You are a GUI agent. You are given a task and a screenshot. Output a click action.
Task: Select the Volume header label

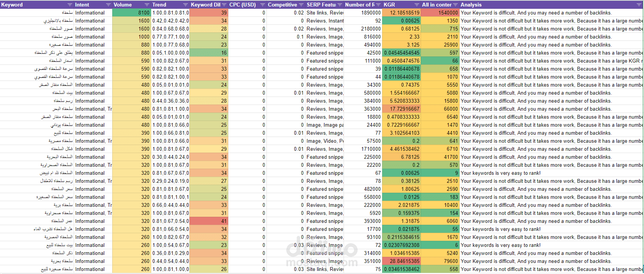[123, 5]
